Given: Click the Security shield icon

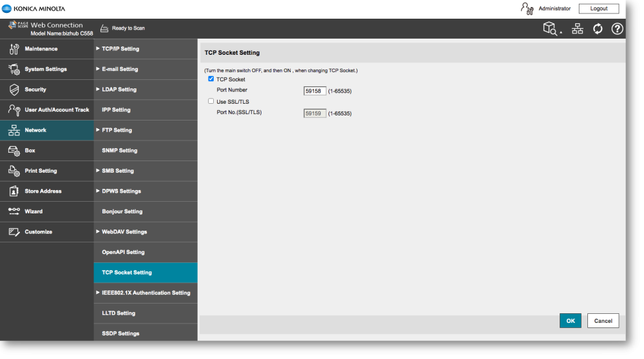Looking at the screenshot, I should [x=14, y=90].
